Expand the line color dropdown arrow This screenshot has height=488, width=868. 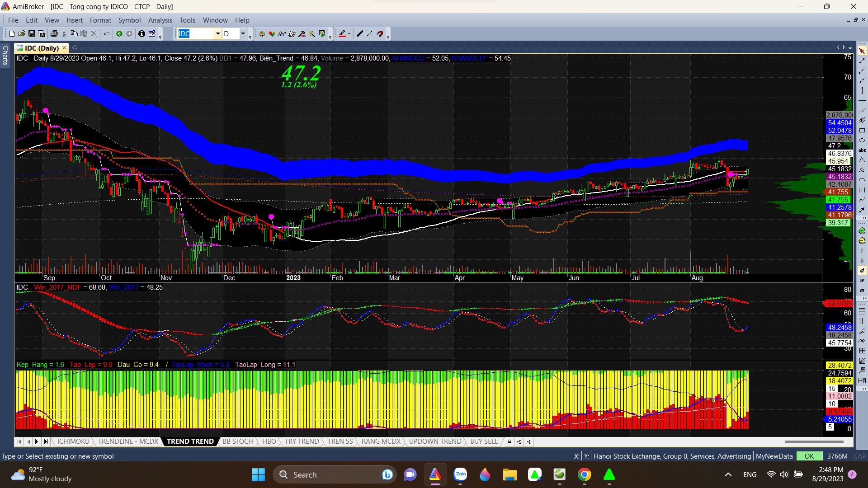349,33
